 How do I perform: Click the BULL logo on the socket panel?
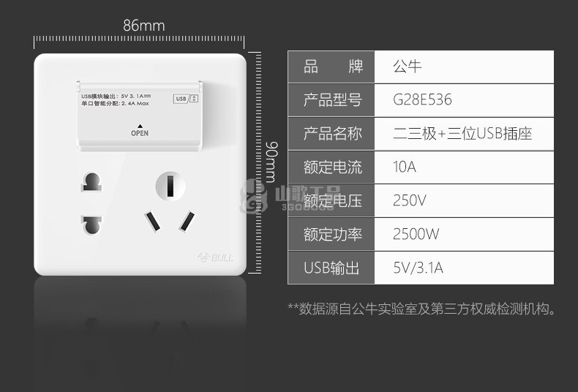tap(216, 257)
